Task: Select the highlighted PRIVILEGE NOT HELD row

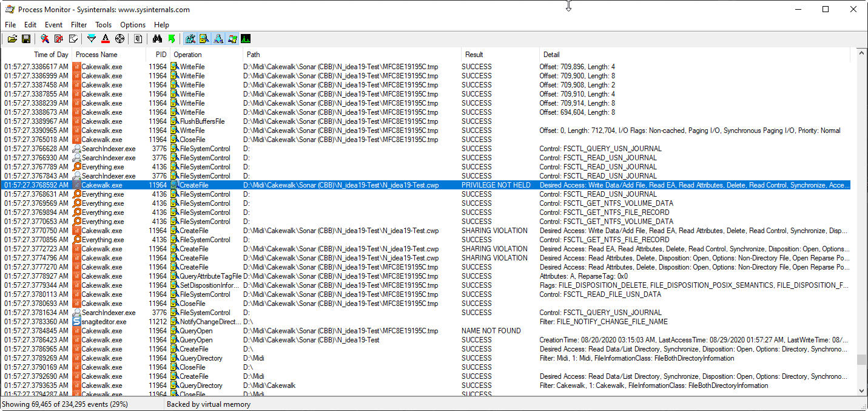Action: 426,185
